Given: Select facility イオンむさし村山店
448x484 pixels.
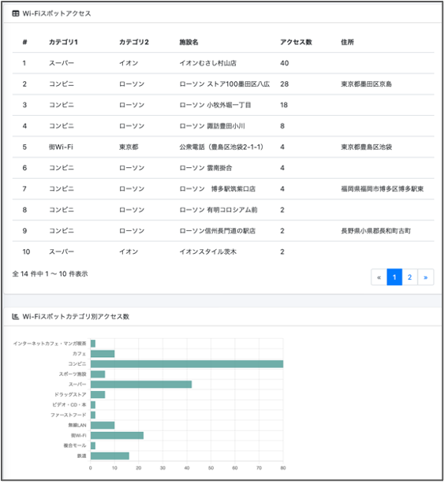Looking at the screenshot, I should point(210,64).
